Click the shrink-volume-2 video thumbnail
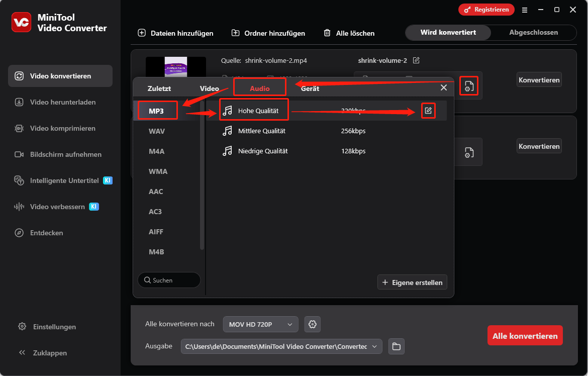 (x=176, y=67)
